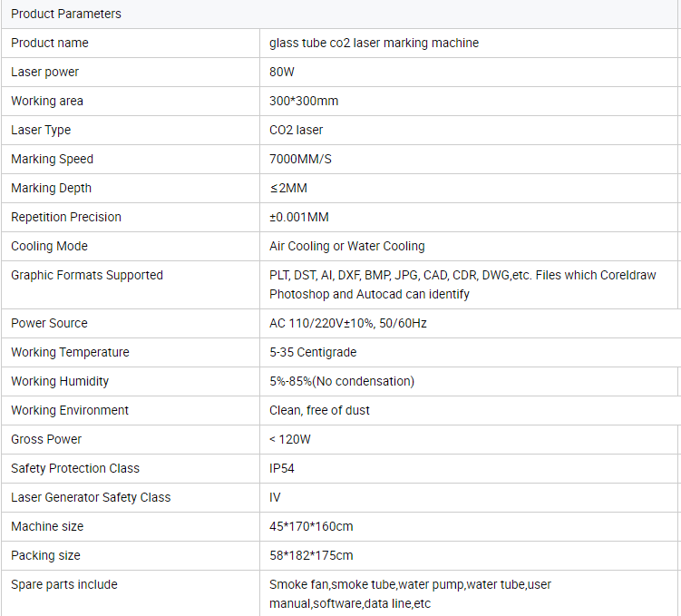Click the Product name label cell
This screenshot has height=616, width=681.
(50, 43)
